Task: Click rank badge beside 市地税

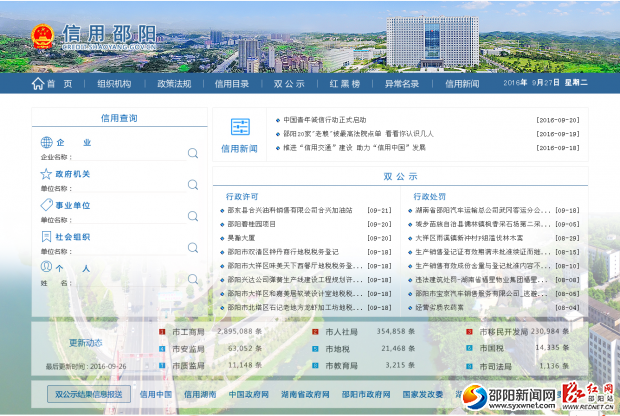Action: (315, 349)
